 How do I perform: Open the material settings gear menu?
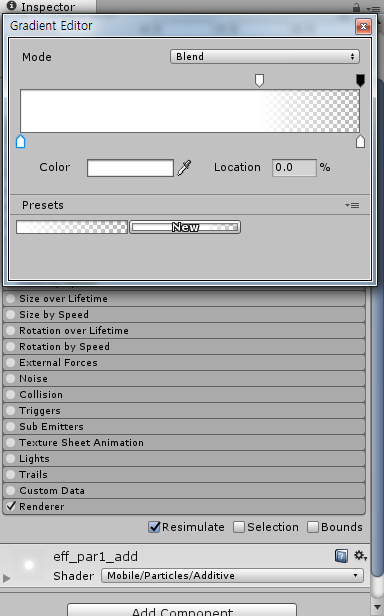click(360, 556)
